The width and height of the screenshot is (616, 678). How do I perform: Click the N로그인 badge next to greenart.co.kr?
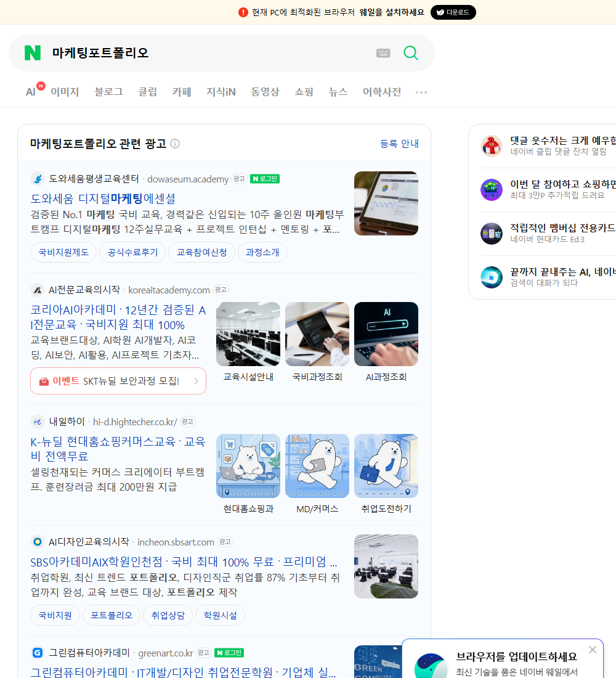pos(229,653)
